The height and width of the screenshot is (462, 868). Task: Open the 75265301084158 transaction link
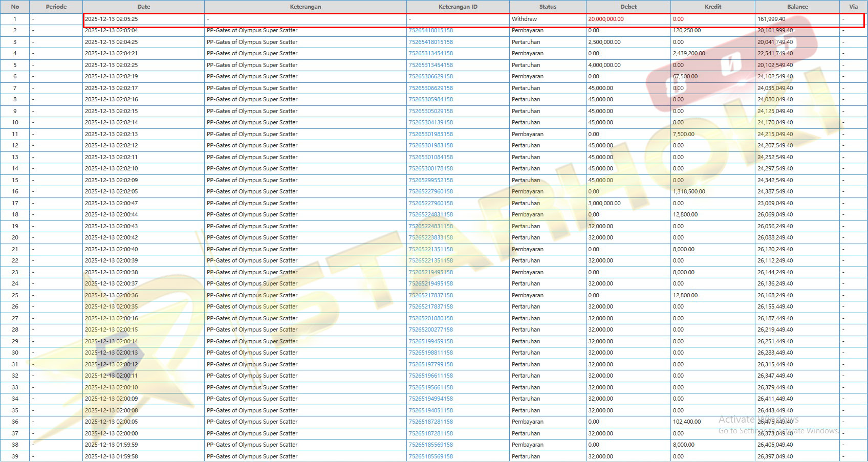click(430, 157)
